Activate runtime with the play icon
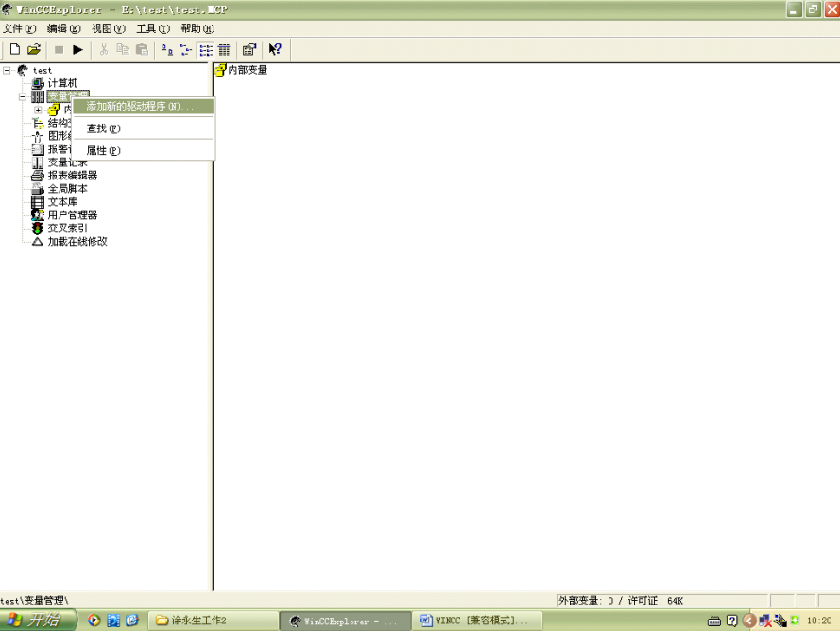The width and height of the screenshot is (840, 631). coord(77,50)
